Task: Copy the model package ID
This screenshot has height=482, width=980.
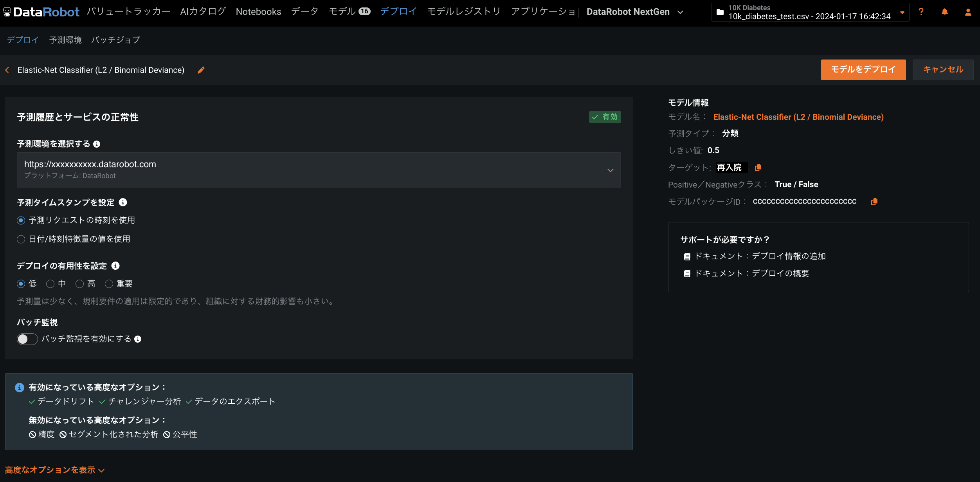Action: click(874, 202)
